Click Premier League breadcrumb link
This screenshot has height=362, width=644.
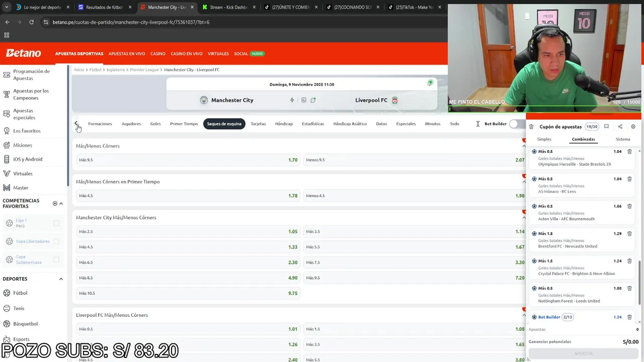(144, 70)
